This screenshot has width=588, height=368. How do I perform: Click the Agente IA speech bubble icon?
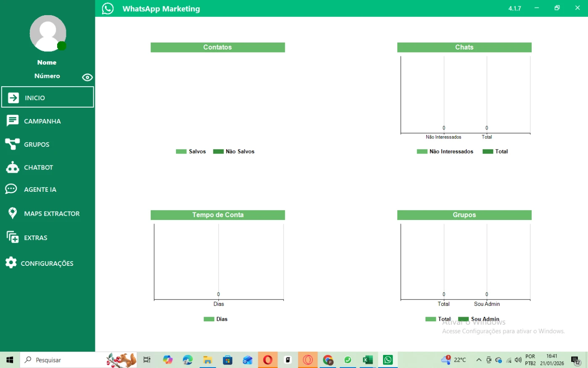(11, 189)
